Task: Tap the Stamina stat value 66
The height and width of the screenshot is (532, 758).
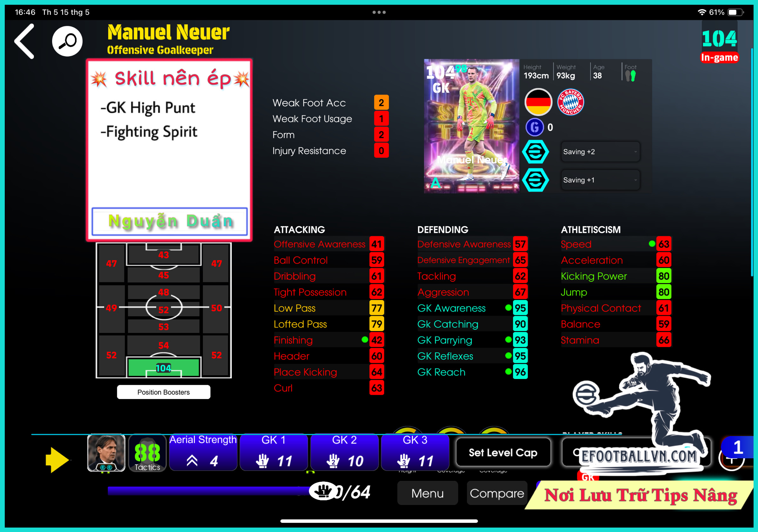Action: click(x=664, y=340)
